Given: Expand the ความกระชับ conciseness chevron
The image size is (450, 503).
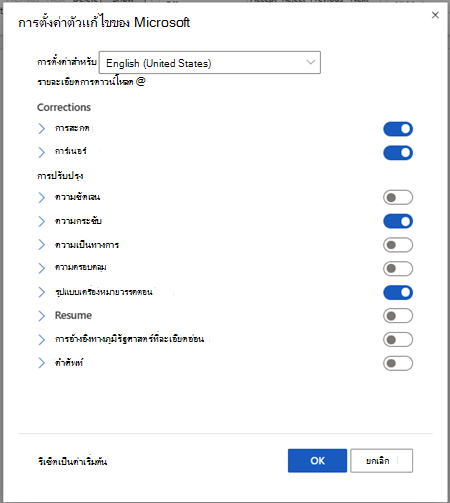Looking at the screenshot, I should tap(41, 221).
